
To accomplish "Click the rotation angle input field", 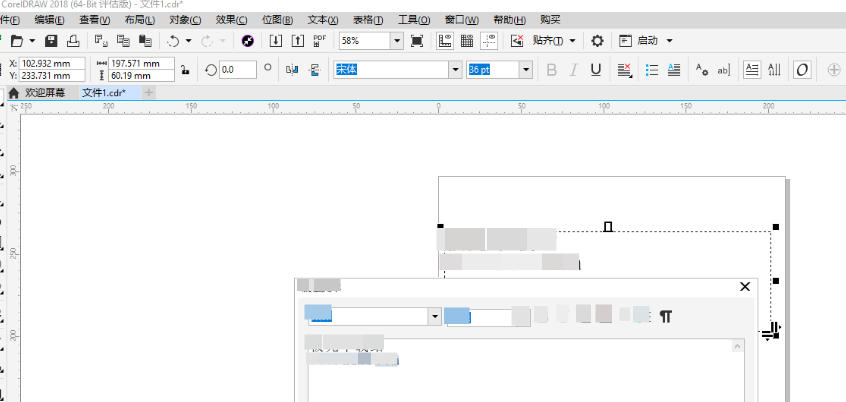I will (238, 69).
